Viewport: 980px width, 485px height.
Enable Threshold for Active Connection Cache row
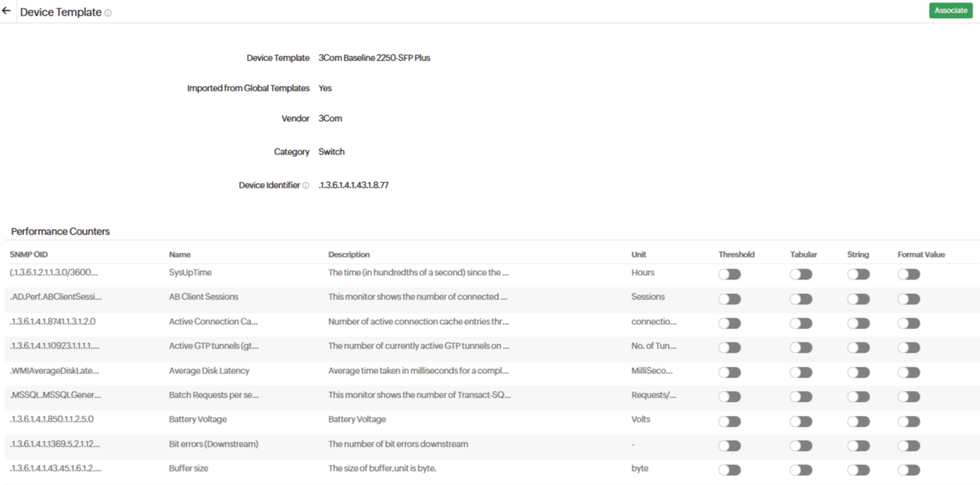coord(729,323)
